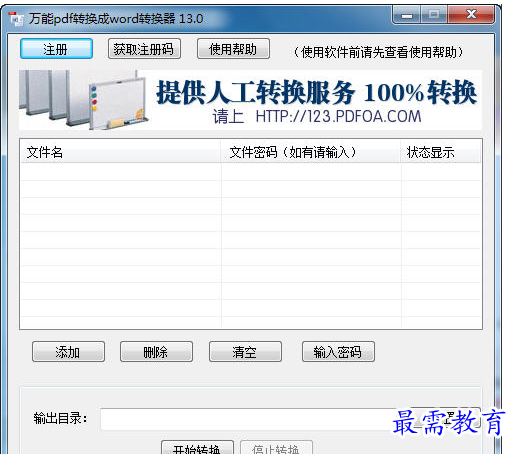This screenshot has height=454, width=514.
Task: Close the PDF to Word converter window
Action: pyautogui.click(x=471, y=15)
